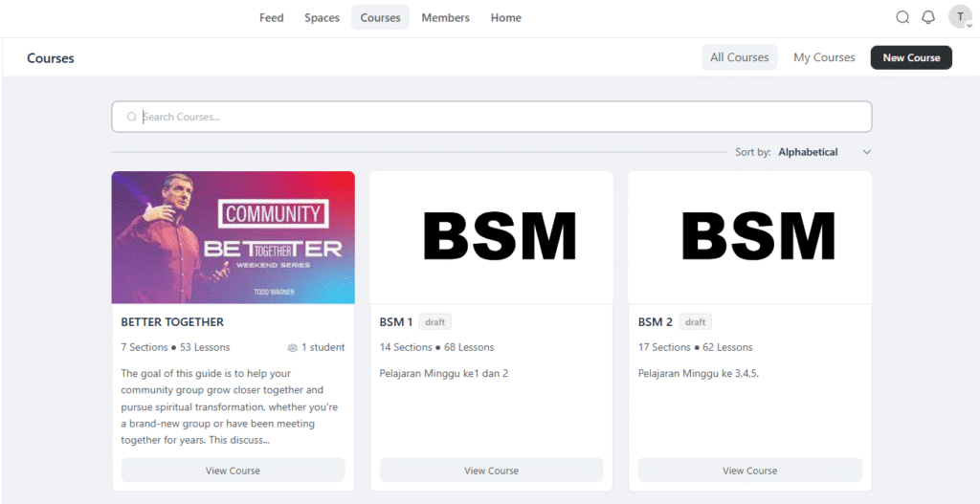The height and width of the screenshot is (504, 980).
Task: Click the chevron arrow beside Alphabetical
Action: click(867, 152)
